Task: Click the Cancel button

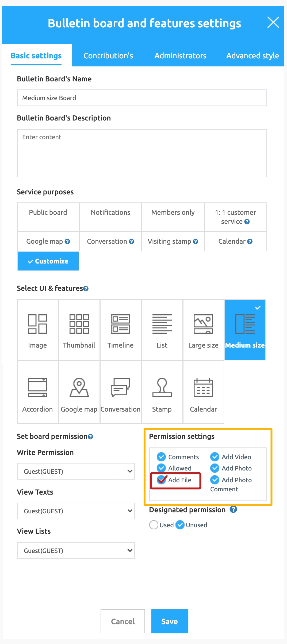Action: pos(123,621)
